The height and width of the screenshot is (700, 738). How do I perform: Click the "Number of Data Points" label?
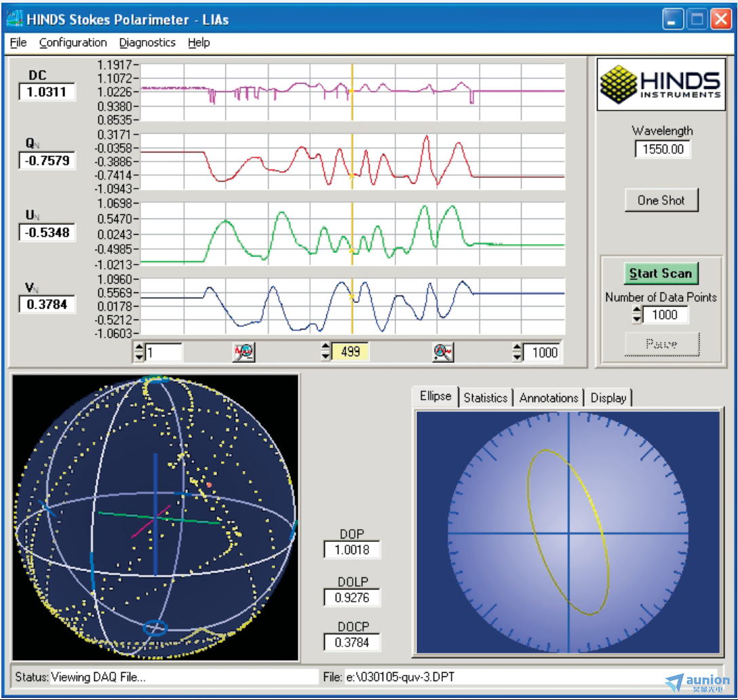coord(661,298)
